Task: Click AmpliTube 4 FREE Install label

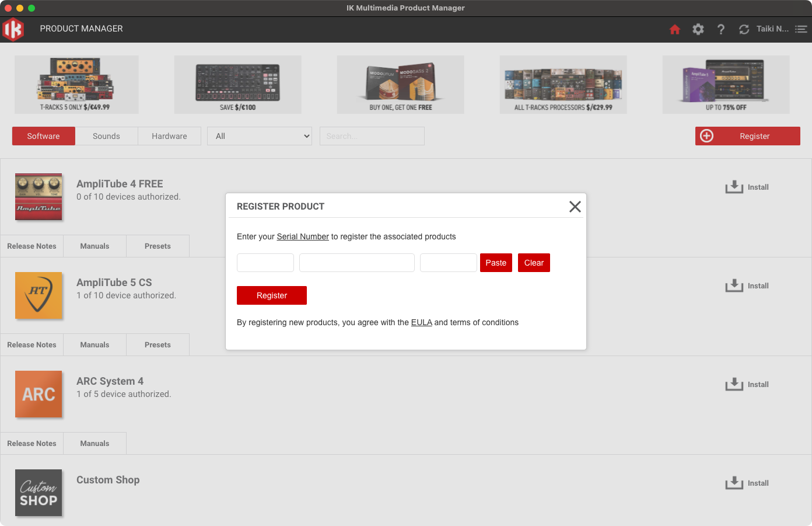Action: pyautogui.click(x=758, y=187)
